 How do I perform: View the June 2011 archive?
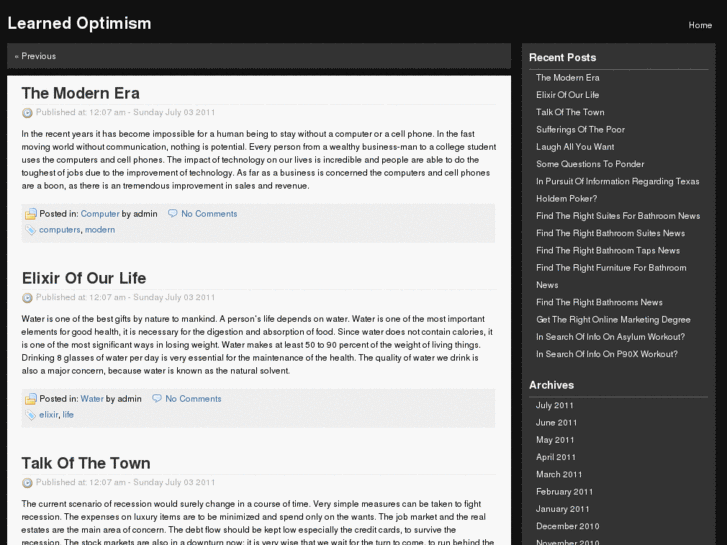click(x=556, y=423)
